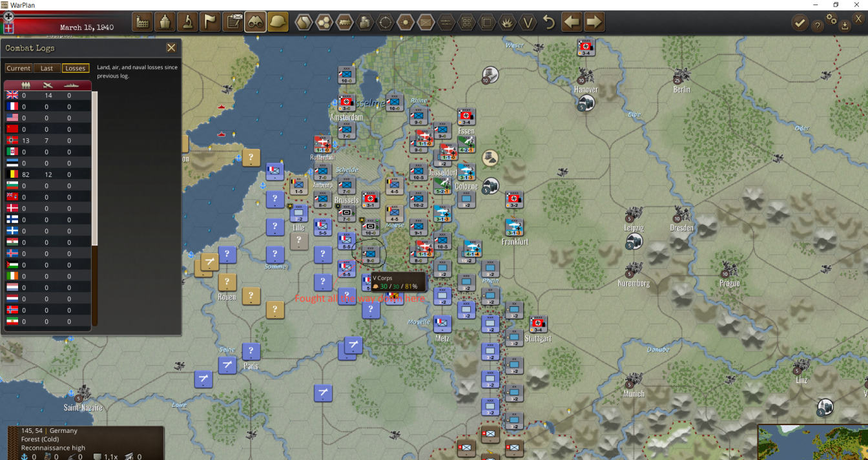
Task: Click the nested squares hexagon icon
Action: 487,22
